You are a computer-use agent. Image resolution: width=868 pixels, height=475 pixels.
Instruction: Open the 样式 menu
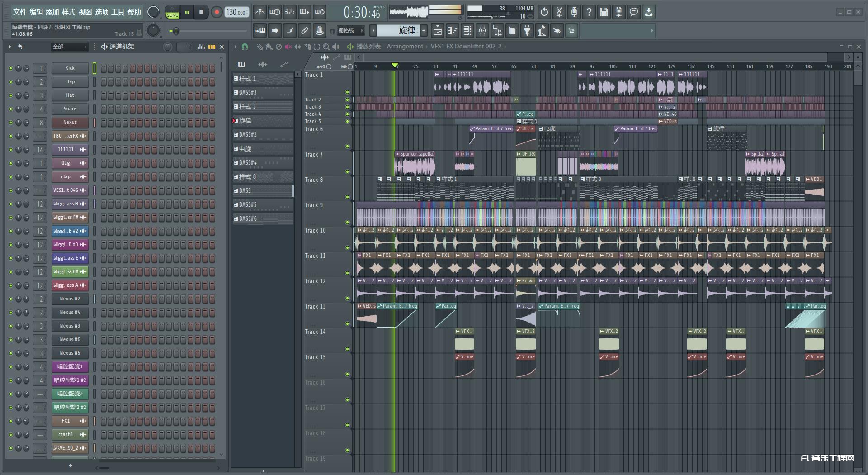(69, 12)
